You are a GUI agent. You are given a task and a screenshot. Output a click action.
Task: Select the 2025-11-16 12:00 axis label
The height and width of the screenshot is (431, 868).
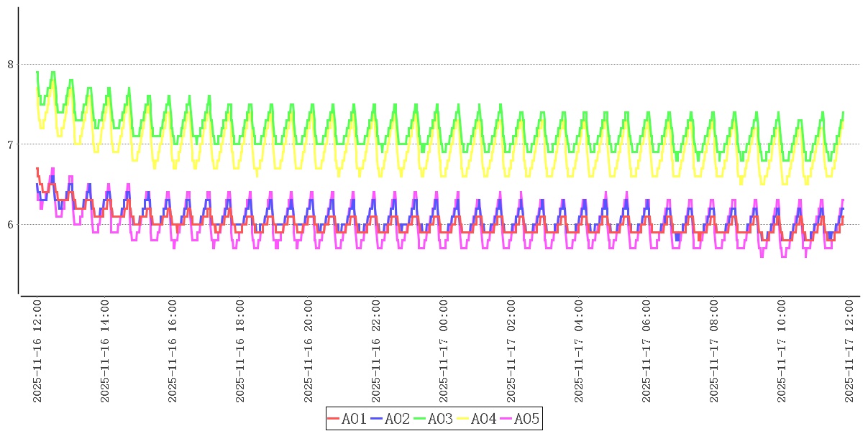coord(37,351)
